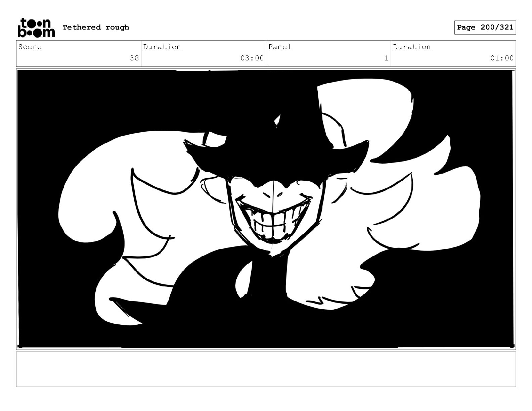Select the 'Tethered rough' title text
The width and height of the screenshot is (532, 411).
click(96, 27)
